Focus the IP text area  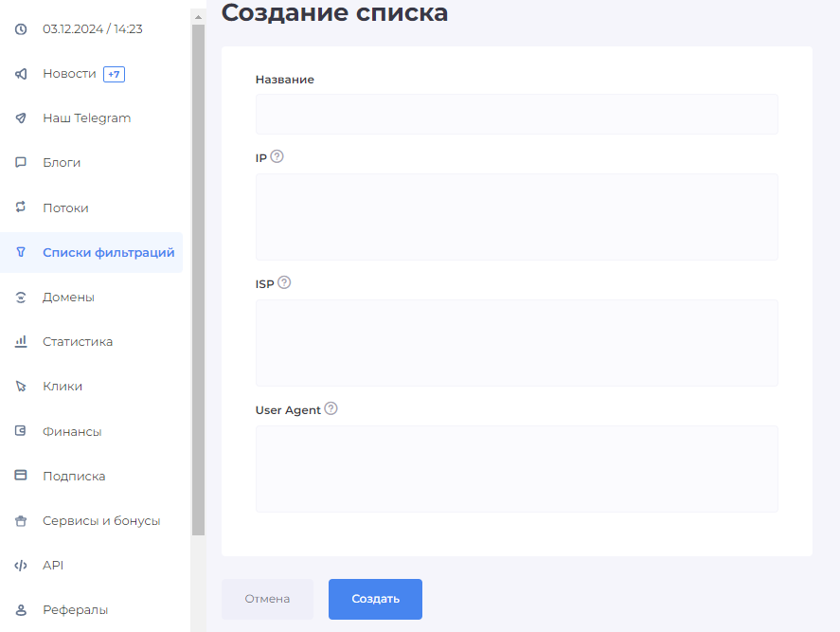(x=517, y=217)
